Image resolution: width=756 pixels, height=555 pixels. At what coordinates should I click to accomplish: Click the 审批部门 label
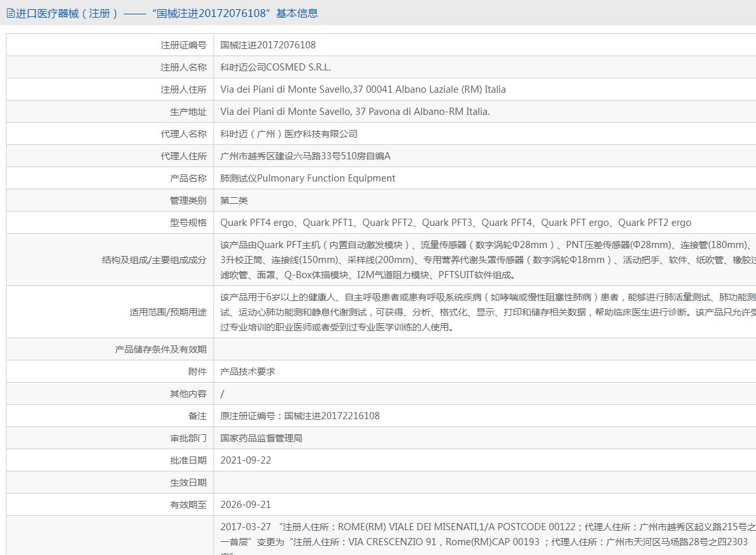tap(188, 438)
